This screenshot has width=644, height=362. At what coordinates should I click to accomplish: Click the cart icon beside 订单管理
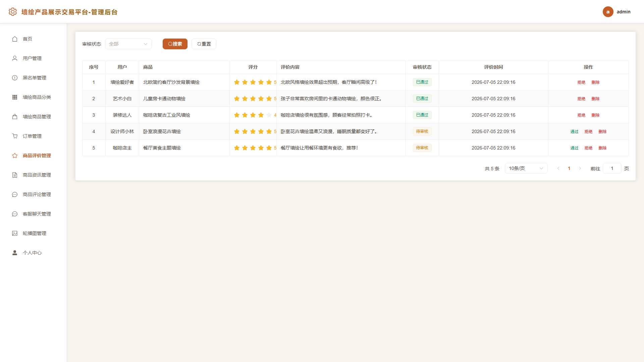(15, 136)
